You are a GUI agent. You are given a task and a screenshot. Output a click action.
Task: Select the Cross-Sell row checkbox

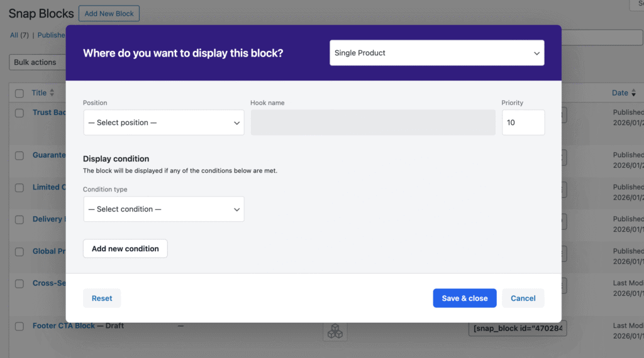pos(19,283)
